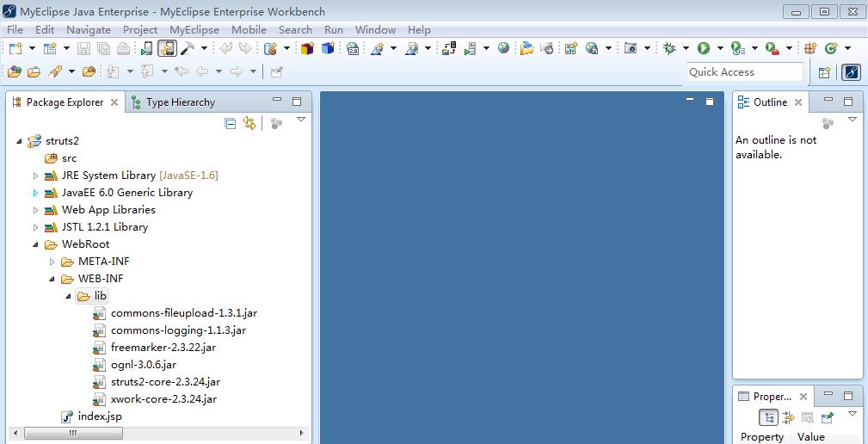
Task: Click the Open Perspective icon
Action: 824,72
